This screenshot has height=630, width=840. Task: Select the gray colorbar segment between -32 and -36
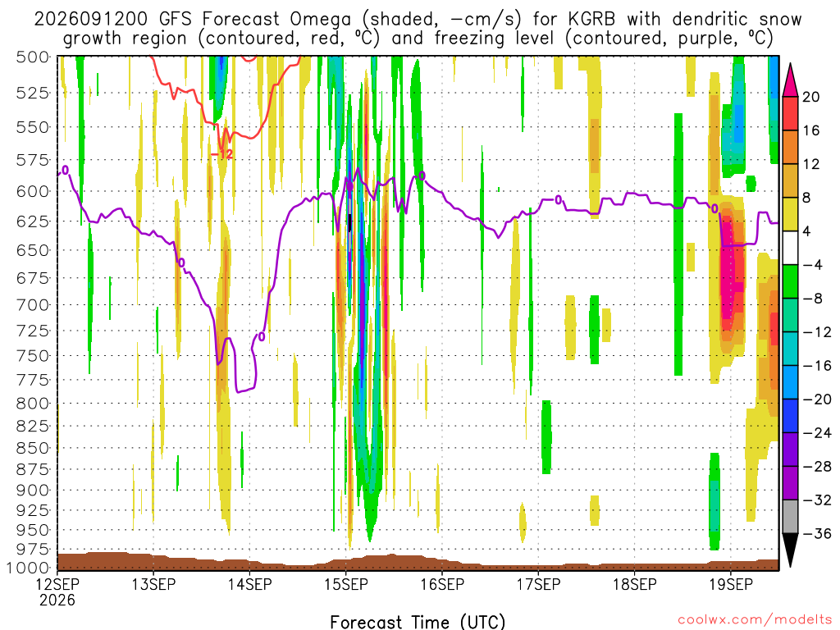[x=790, y=517]
